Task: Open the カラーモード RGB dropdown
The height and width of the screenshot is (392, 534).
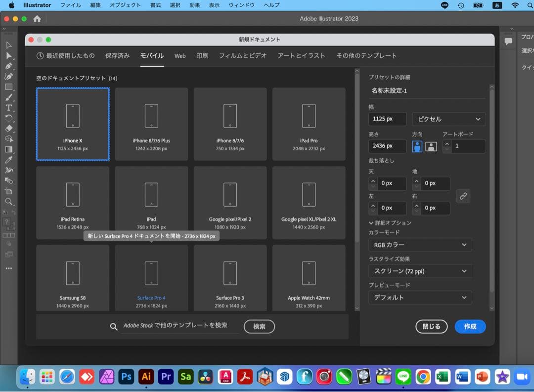Action: tap(420, 245)
